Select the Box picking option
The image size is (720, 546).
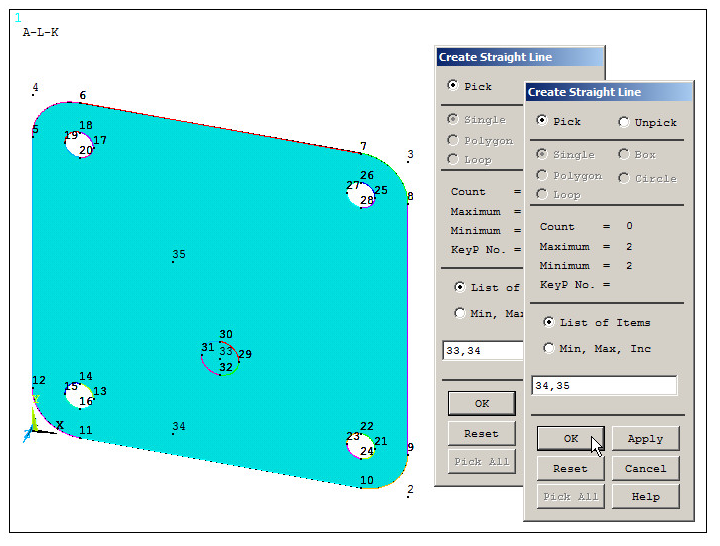click(624, 154)
